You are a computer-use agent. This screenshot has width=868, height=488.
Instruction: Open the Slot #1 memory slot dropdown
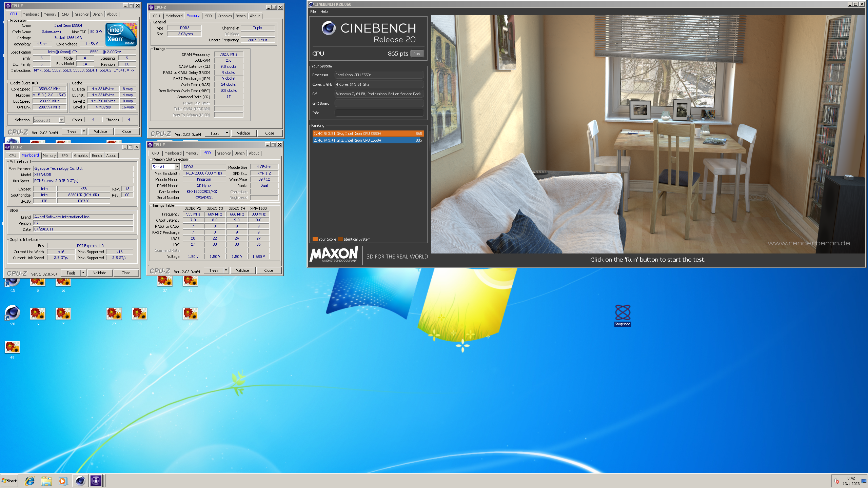coord(177,167)
